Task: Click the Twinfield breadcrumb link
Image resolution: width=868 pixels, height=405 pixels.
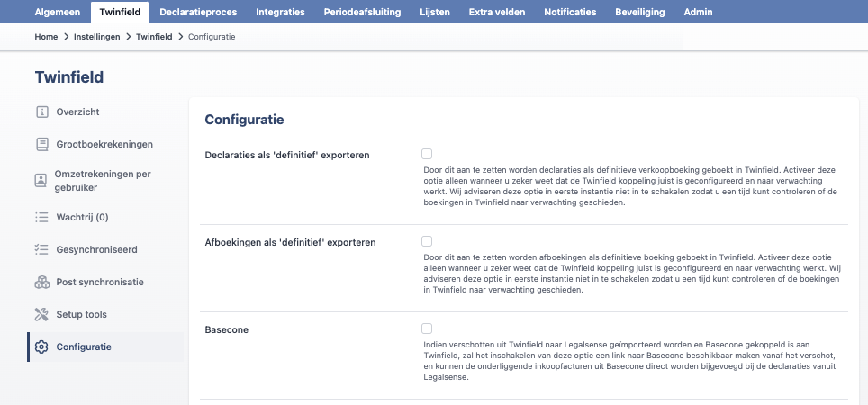Action: 155,37
